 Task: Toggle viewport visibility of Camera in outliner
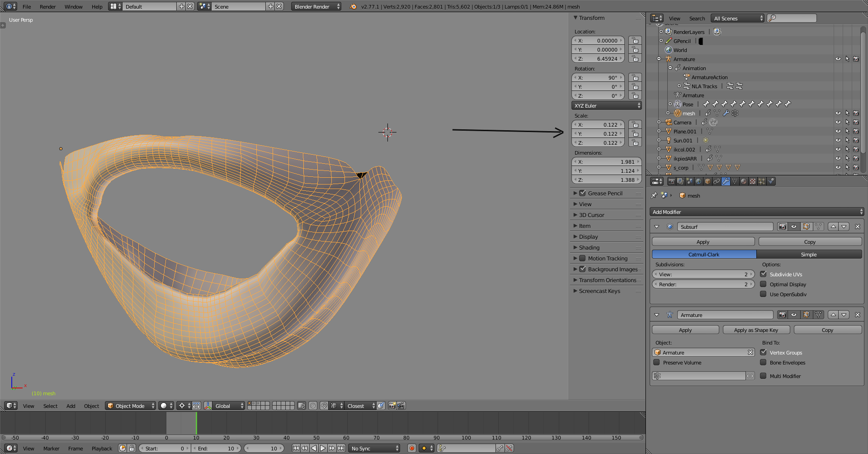pos(838,122)
